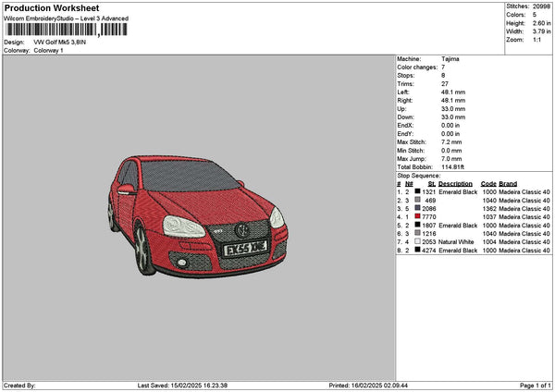Click thread code "1037"
Viewport: 555px width, 392px height.
point(489,217)
